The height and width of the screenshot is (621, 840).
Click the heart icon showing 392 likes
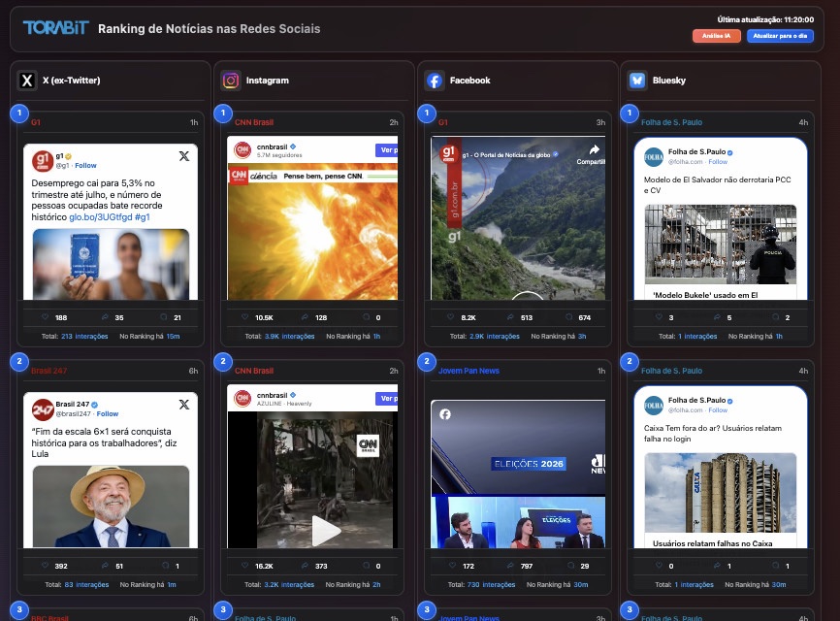[45, 566]
